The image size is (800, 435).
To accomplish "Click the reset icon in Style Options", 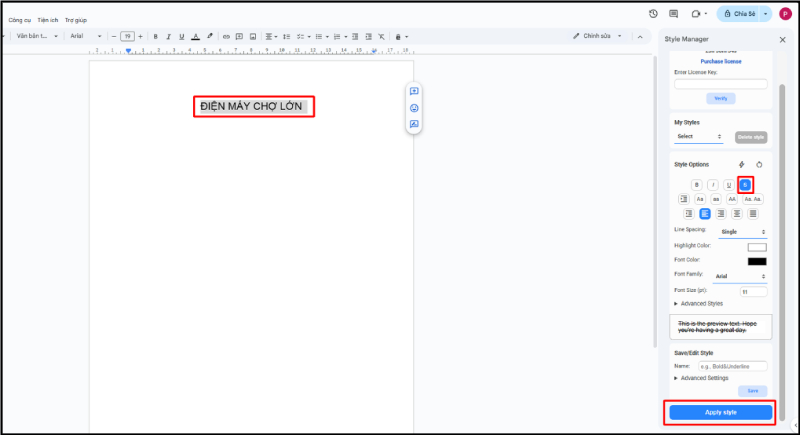I will click(x=759, y=164).
